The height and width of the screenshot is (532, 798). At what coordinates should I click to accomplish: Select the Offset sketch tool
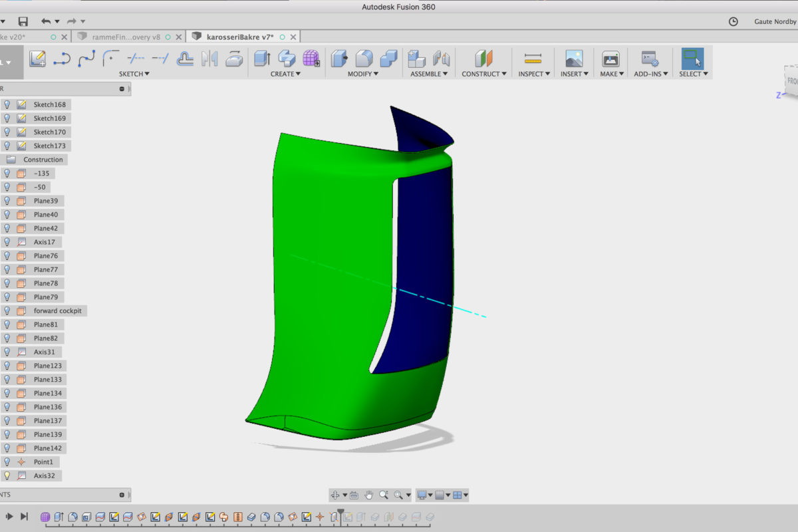pyautogui.click(x=185, y=59)
